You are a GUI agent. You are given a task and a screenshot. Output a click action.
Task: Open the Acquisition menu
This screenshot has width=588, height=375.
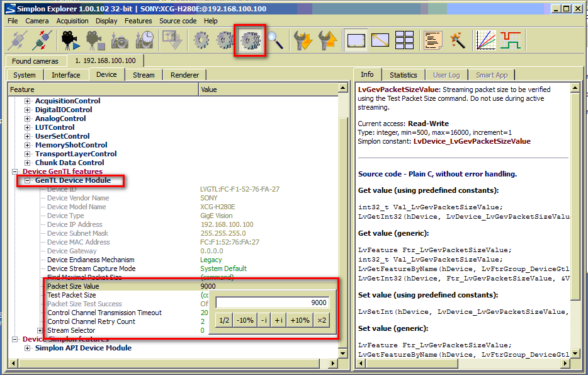(x=72, y=21)
